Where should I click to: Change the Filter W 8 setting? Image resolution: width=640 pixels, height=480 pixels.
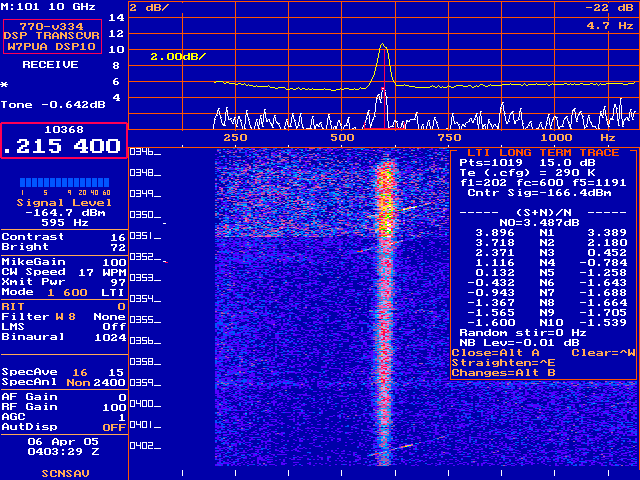tap(64, 317)
